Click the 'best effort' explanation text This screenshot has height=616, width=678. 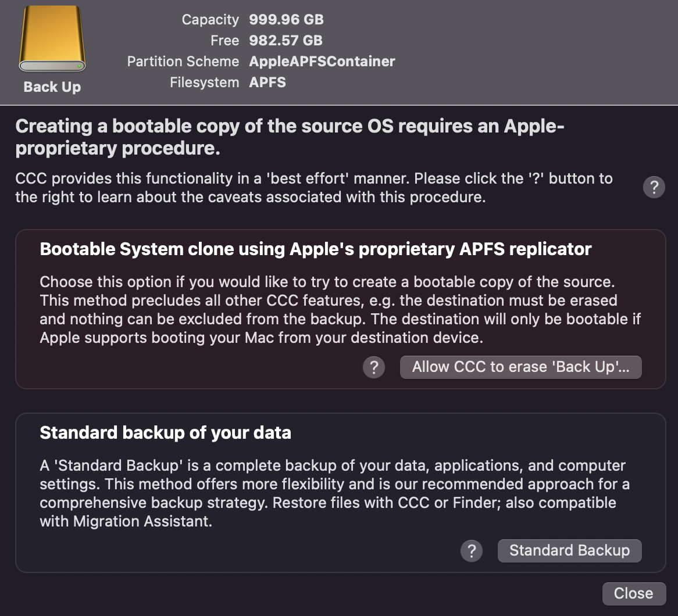click(x=314, y=188)
